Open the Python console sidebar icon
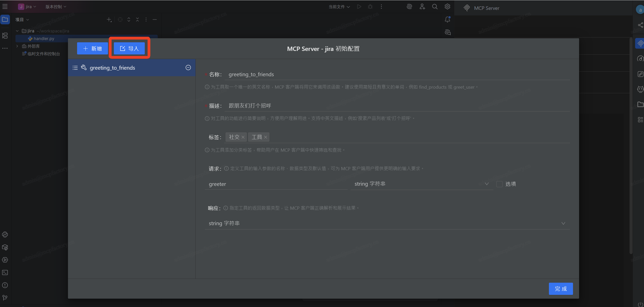Screen dimensions: 644x307 pyautogui.click(x=5, y=235)
